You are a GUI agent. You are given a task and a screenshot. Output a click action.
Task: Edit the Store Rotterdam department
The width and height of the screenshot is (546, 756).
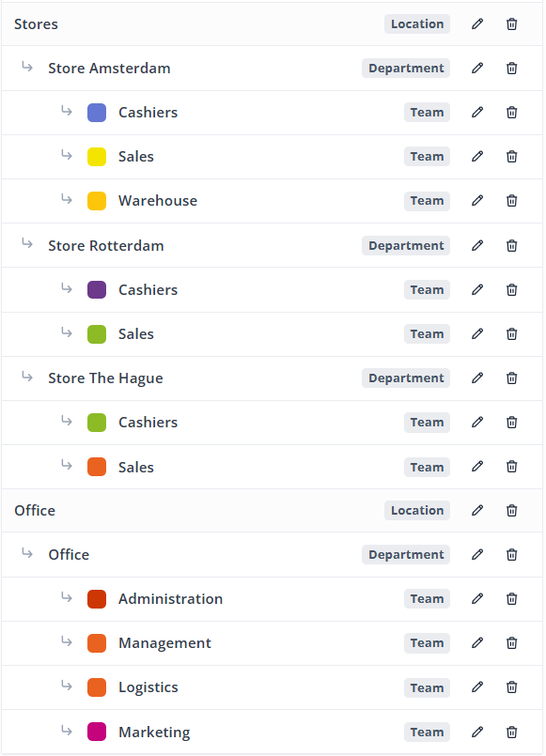(x=477, y=245)
